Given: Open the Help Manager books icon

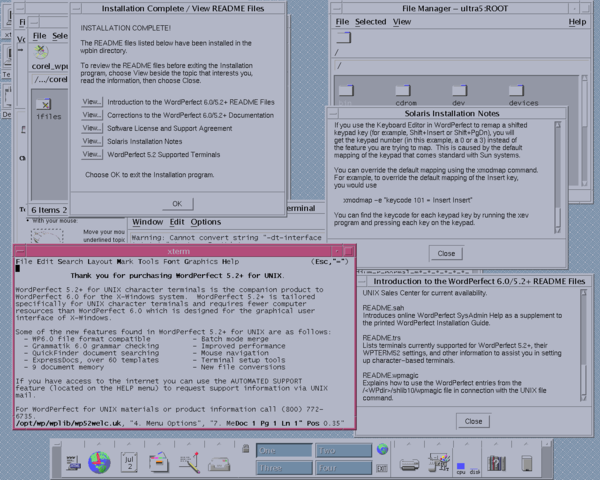Looking at the screenshot, I should (x=497, y=463).
